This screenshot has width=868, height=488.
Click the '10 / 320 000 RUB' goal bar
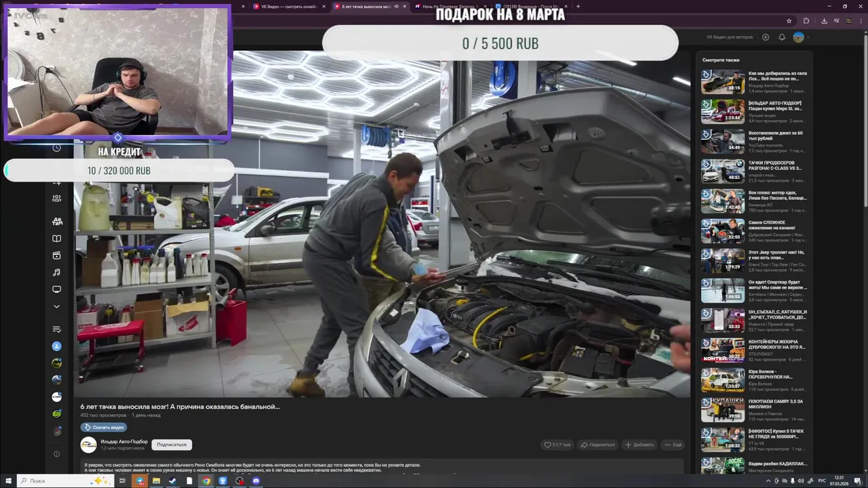tap(119, 171)
